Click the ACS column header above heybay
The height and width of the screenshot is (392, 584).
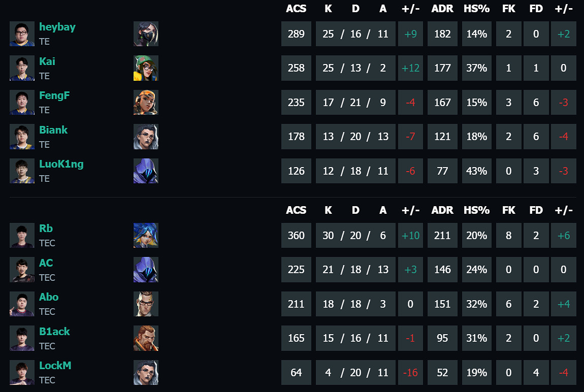296,9
